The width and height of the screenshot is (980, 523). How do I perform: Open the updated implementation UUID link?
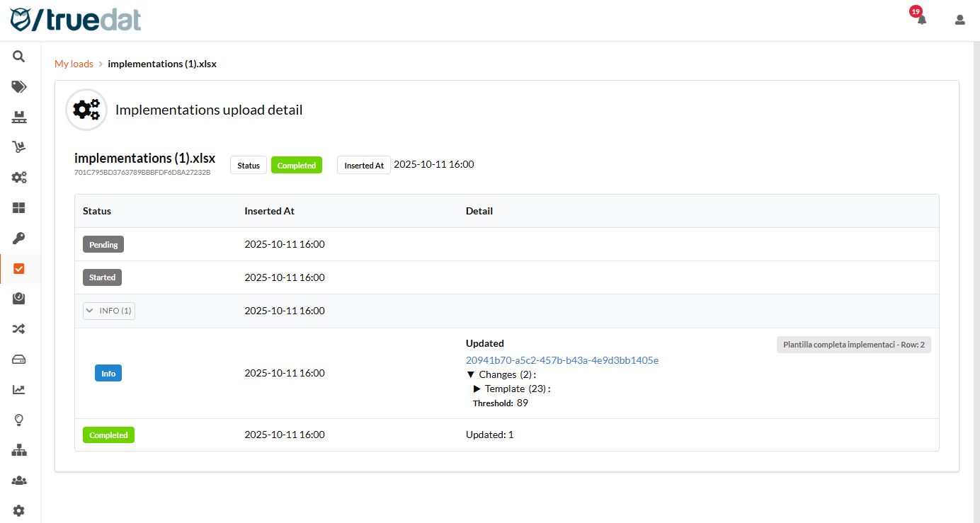click(562, 360)
